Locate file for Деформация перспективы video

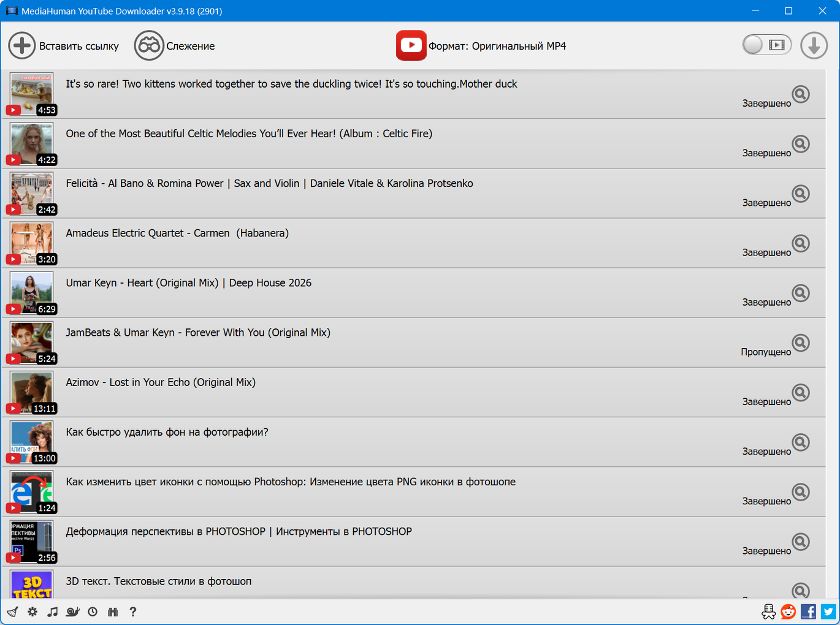pyautogui.click(x=801, y=542)
